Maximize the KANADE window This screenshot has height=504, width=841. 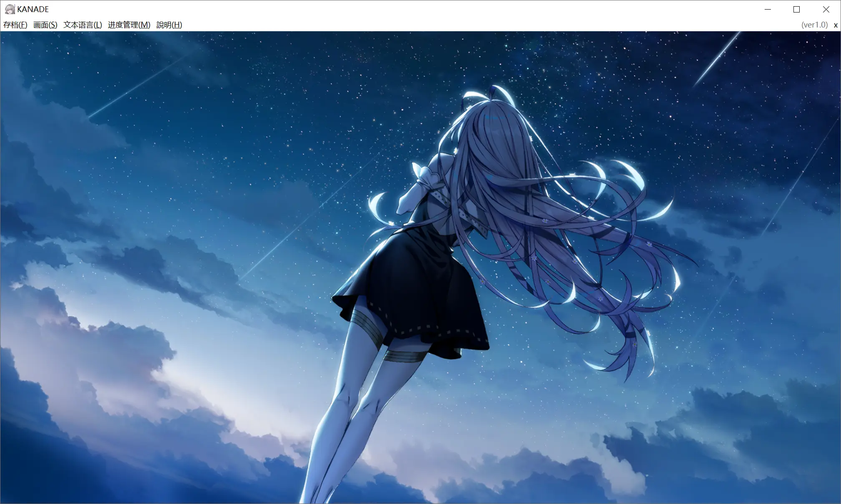point(796,9)
